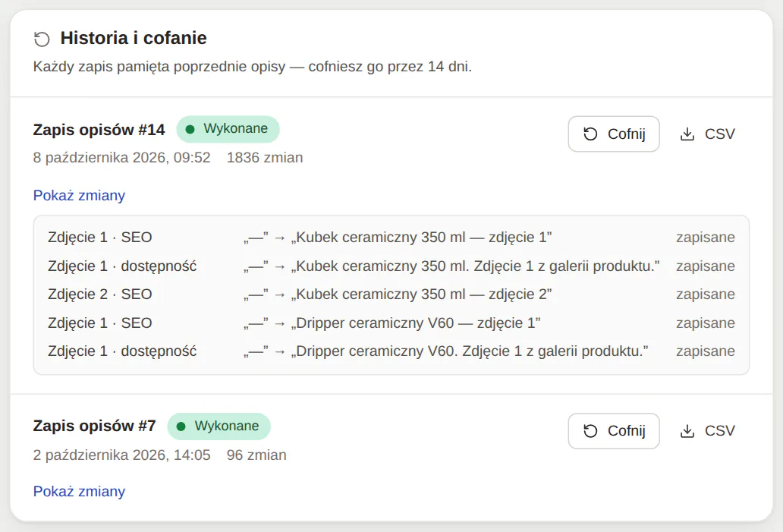Image resolution: width=783 pixels, height=532 pixels.
Task: Click the Wykonane status badge for #14
Action: pyautogui.click(x=228, y=129)
